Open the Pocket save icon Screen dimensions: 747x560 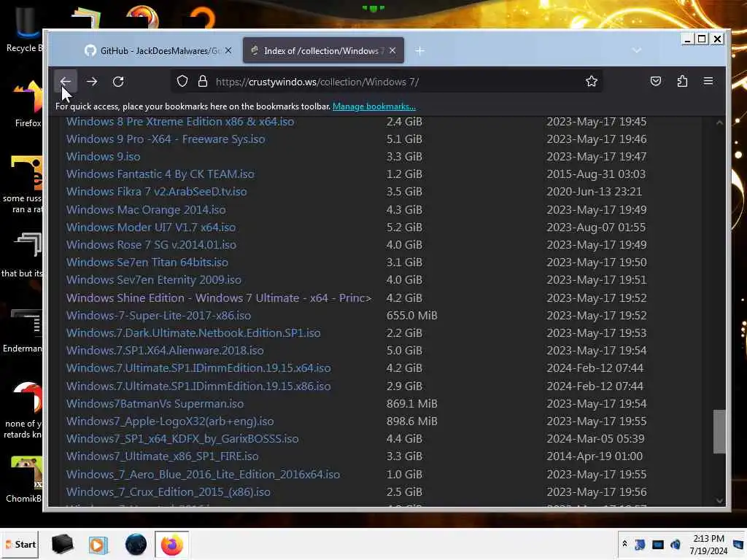click(656, 82)
